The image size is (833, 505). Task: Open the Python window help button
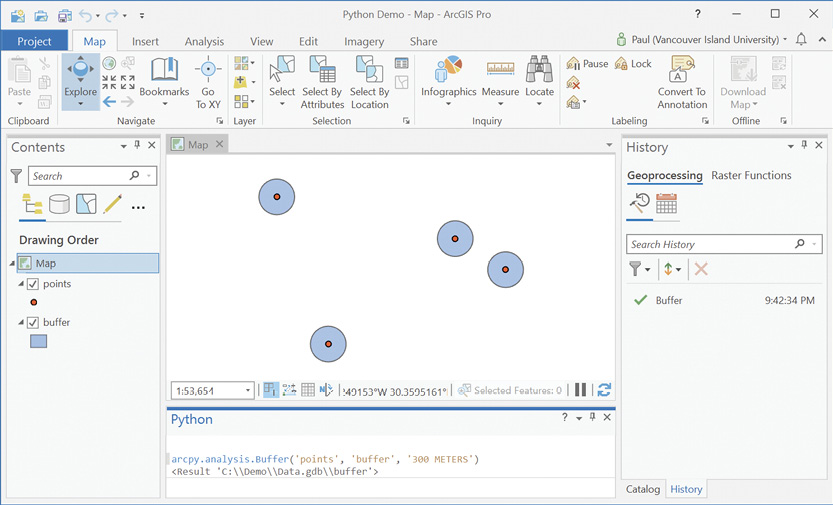coord(565,417)
